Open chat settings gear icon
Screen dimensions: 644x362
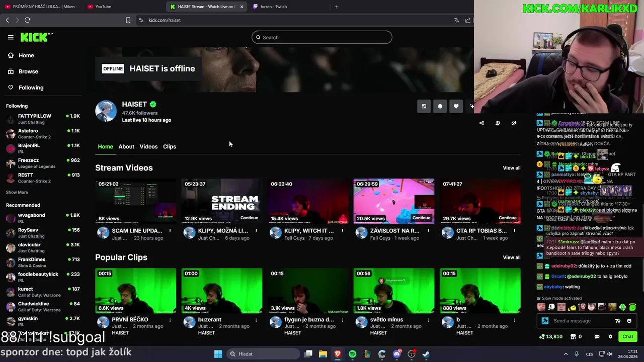(610, 336)
